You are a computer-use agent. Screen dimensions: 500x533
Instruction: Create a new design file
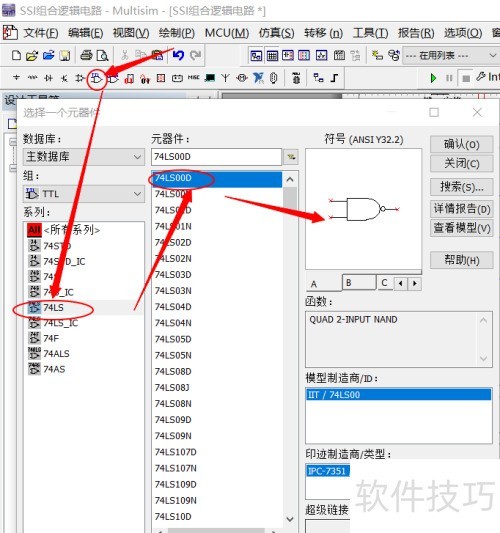tap(16, 55)
